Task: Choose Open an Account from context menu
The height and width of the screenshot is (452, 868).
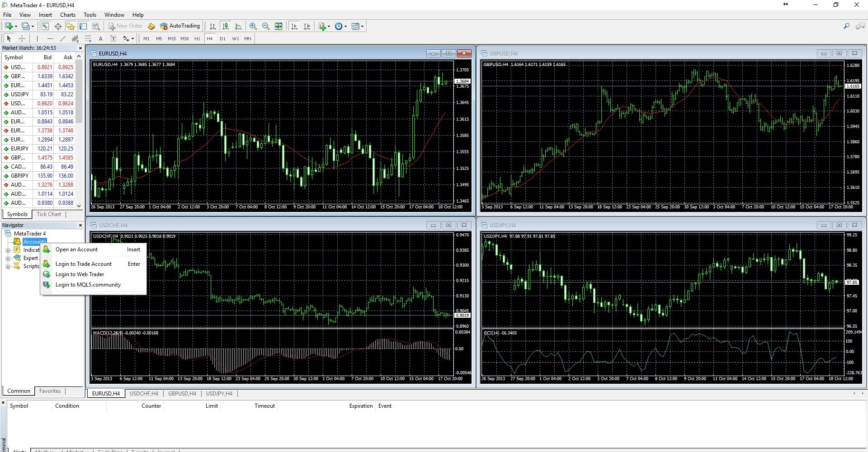Action: [x=93, y=250]
